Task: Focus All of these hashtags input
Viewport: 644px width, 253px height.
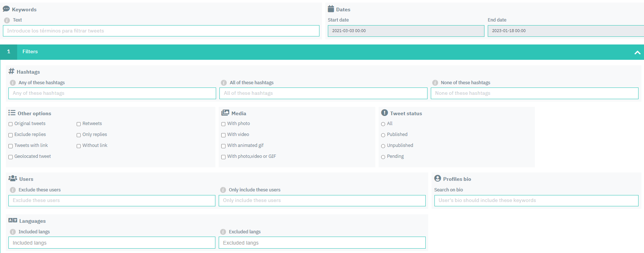Action: pyautogui.click(x=323, y=93)
